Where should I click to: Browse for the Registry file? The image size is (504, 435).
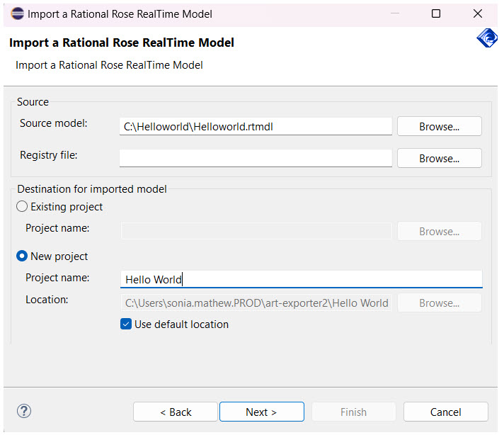[439, 158]
